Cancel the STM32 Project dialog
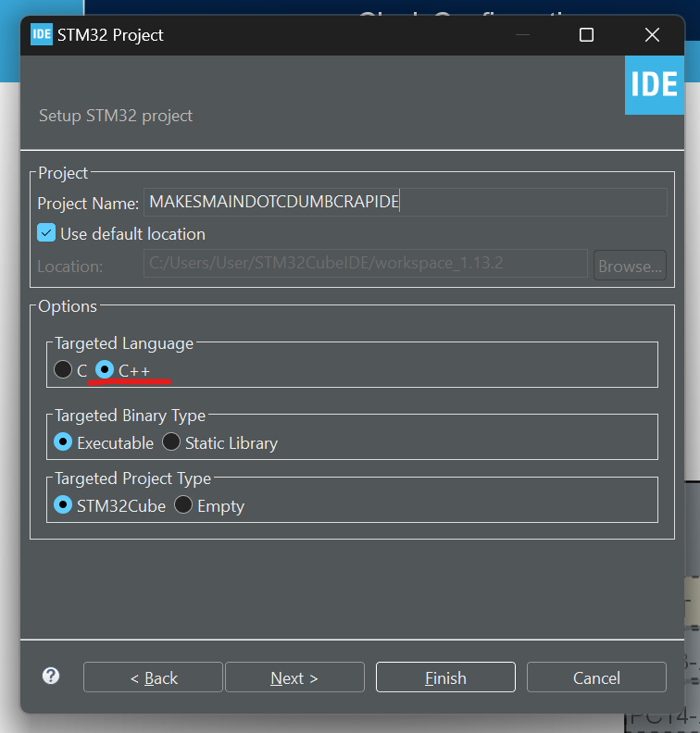The width and height of the screenshot is (700, 733). (x=596, y=677)
